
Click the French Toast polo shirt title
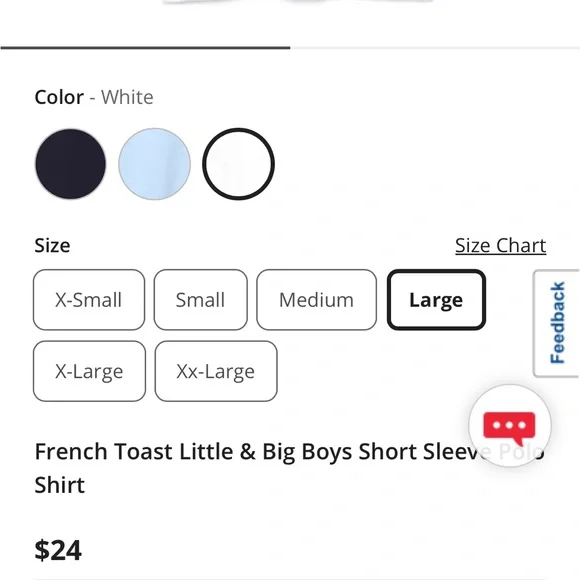click(289, 468)
